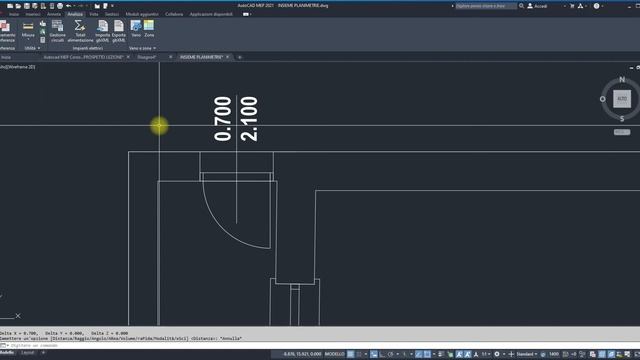
Task: Undo the last action with the Undo arrow
Action: pyautogui.click(x=69, y=6)
